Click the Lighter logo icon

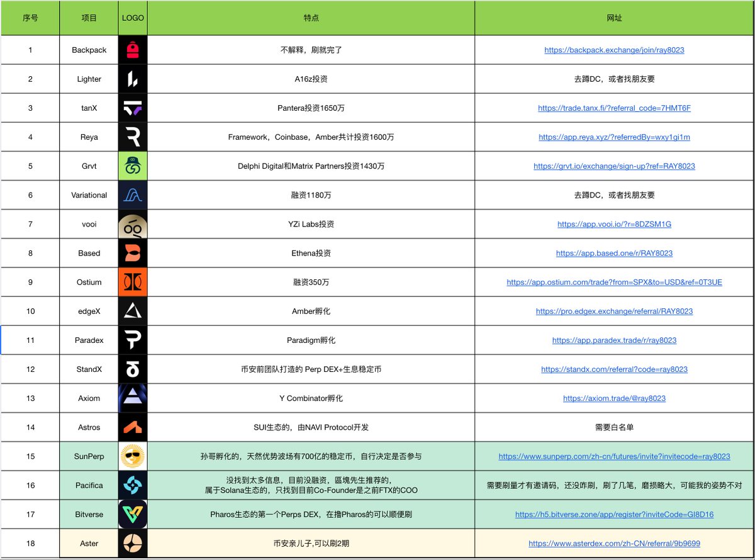pos(133,79)
